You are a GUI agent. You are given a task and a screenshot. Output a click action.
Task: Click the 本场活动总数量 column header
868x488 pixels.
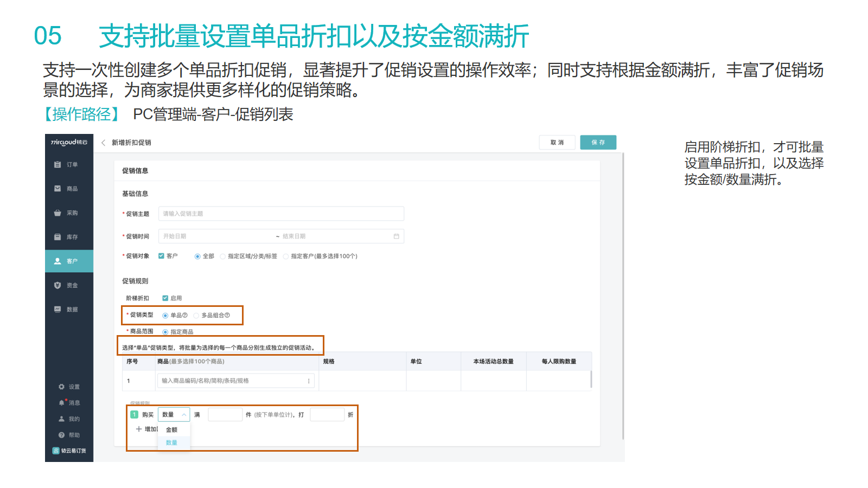coord(493,361)
